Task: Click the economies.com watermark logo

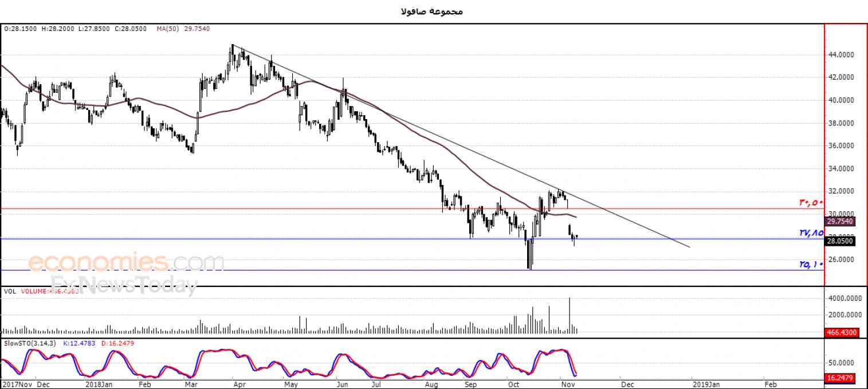Action: coord(126,262)
